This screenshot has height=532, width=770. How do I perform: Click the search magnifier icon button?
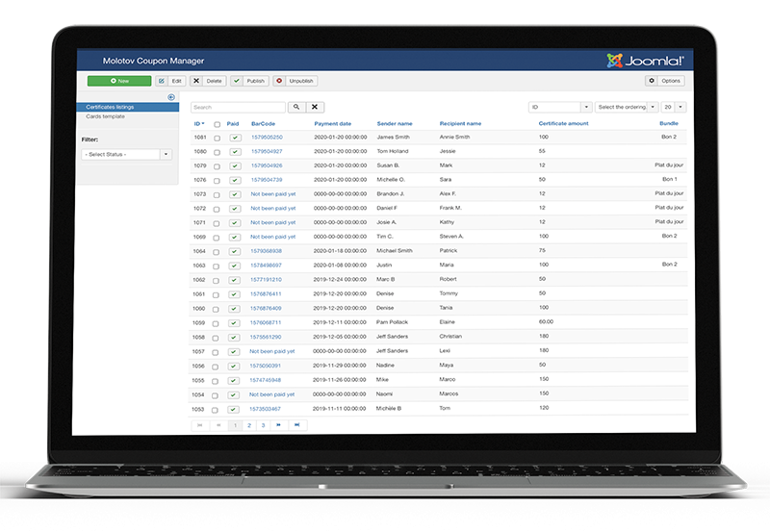coord(296,108)
